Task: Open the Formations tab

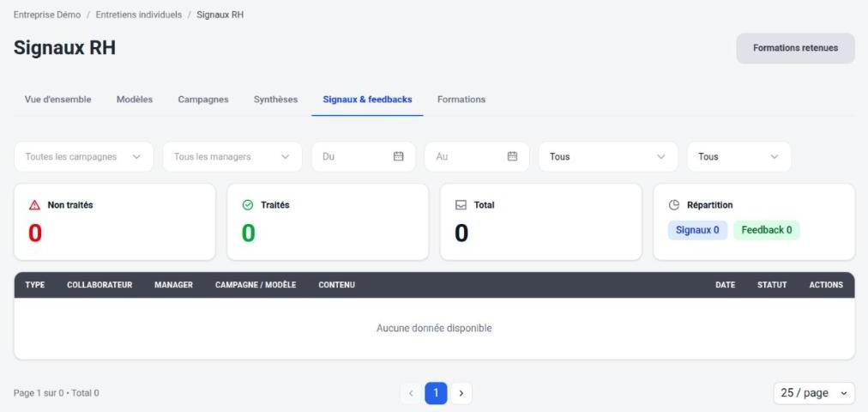Action: click(461, 100)
